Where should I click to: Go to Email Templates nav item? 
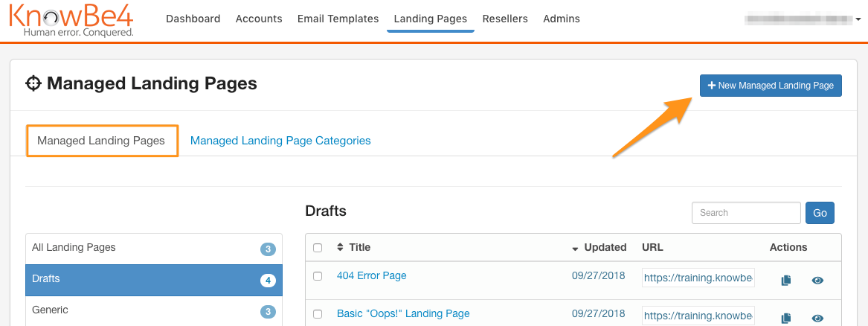(x=338, y=19)
